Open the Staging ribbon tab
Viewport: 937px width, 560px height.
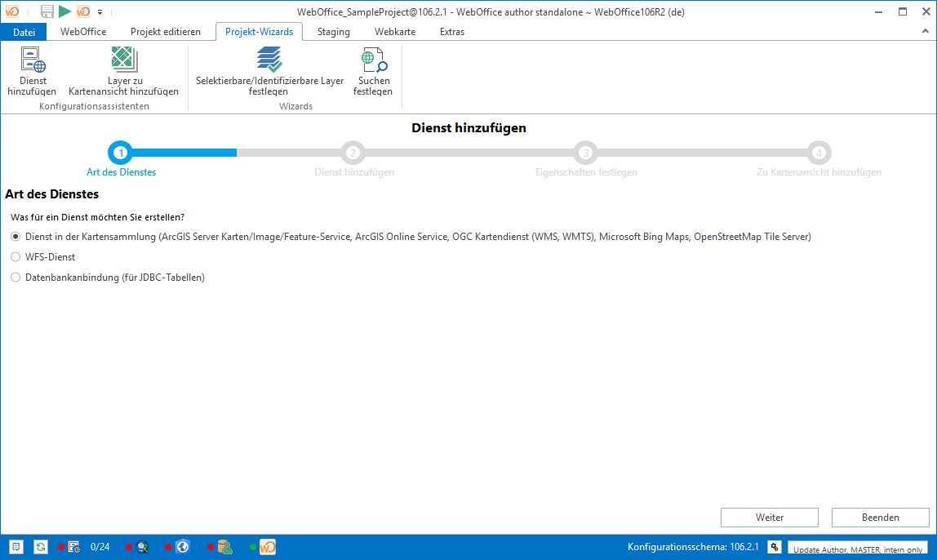[333, 32]
